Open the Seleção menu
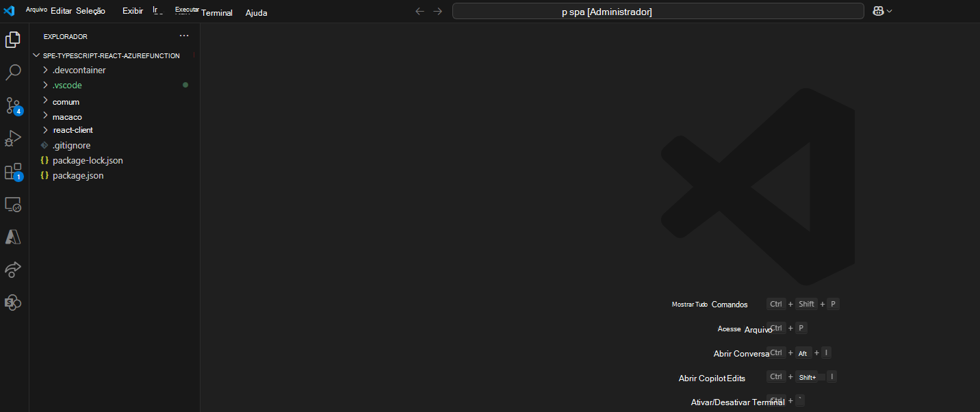The image size is (980, 412). pos(90,11)
